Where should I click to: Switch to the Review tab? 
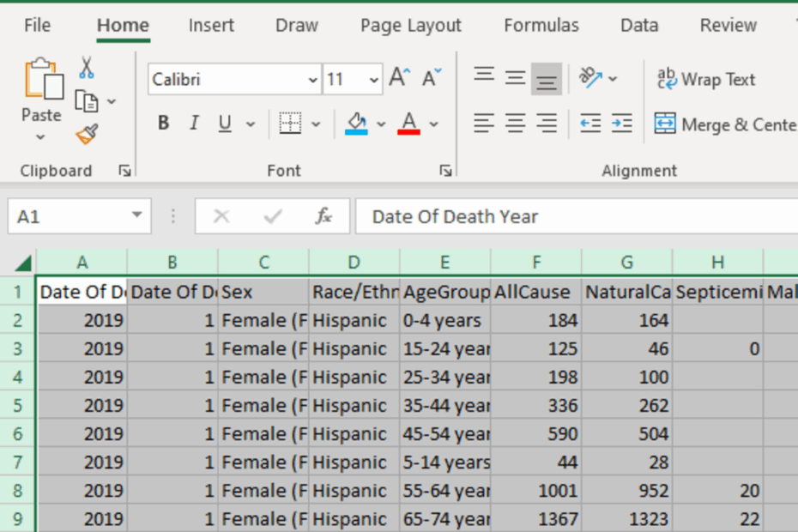click(728, 25)
